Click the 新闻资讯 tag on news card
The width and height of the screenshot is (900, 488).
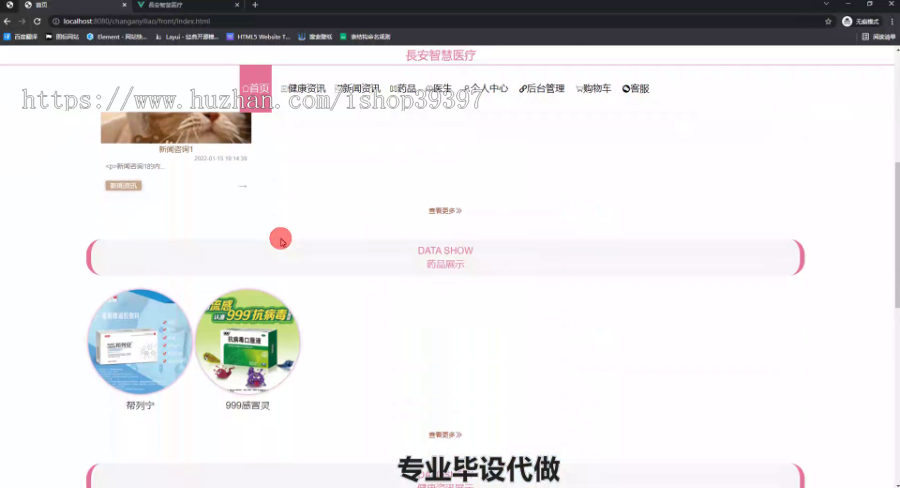click(123, 185)
